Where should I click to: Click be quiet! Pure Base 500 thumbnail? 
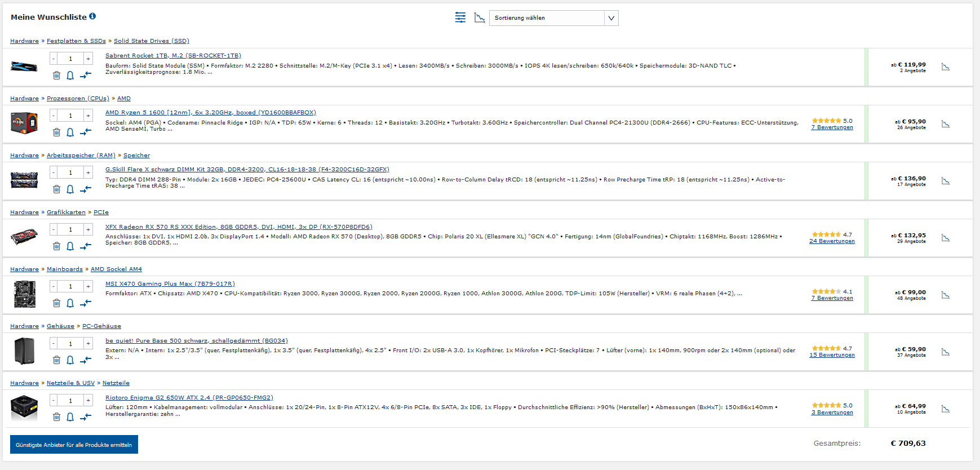24,351
